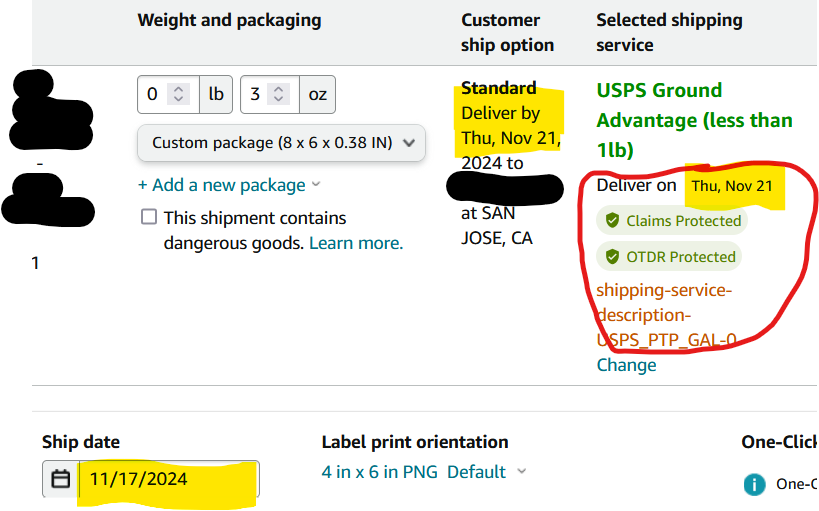Open the Custom package size dropdown
819x511 pixels.
pyautogui.click(x=282, y=143)
